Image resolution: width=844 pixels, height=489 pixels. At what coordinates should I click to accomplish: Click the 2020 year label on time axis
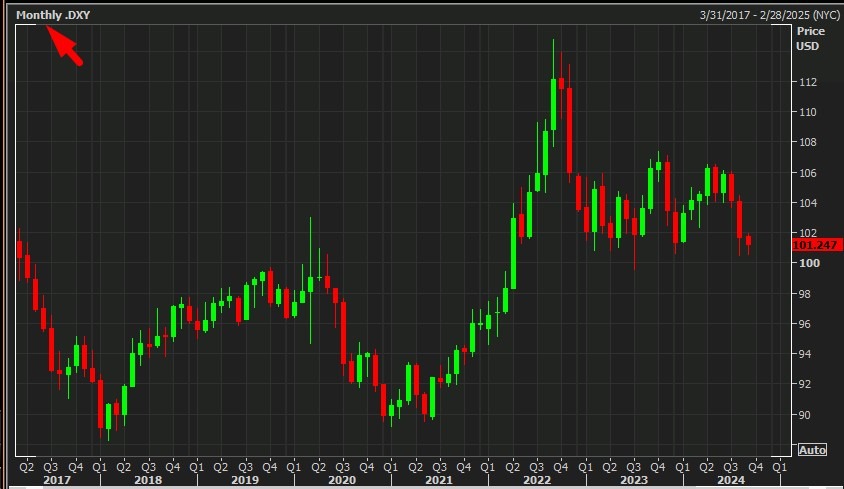coord(342,480)
